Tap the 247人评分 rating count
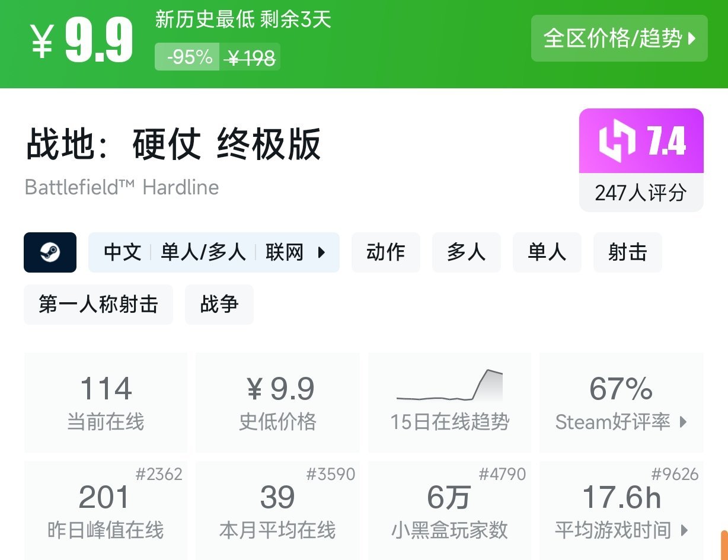The image size is (728, 560). point(641,193)
